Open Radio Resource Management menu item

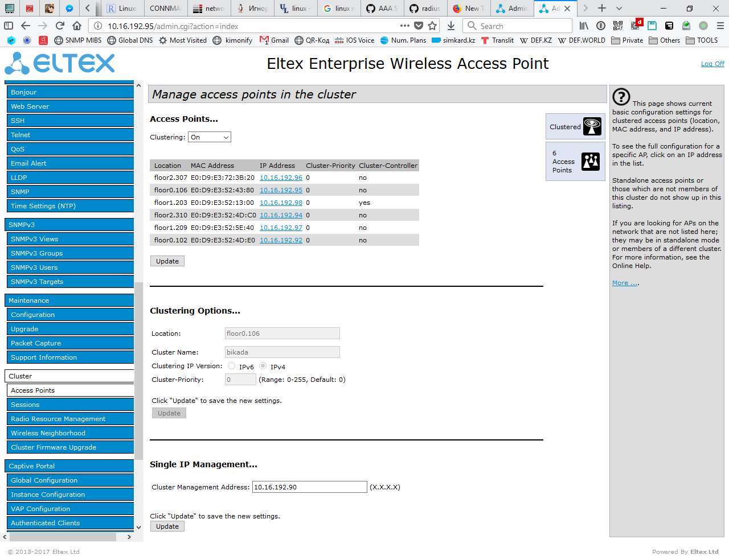coord(70,419)
